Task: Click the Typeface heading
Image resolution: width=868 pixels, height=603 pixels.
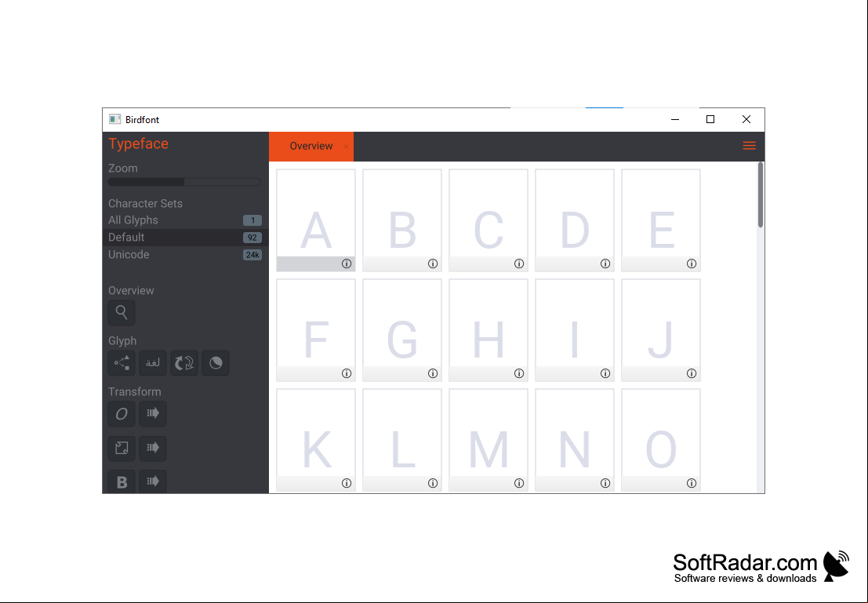Action: click(x=138, y=143)
